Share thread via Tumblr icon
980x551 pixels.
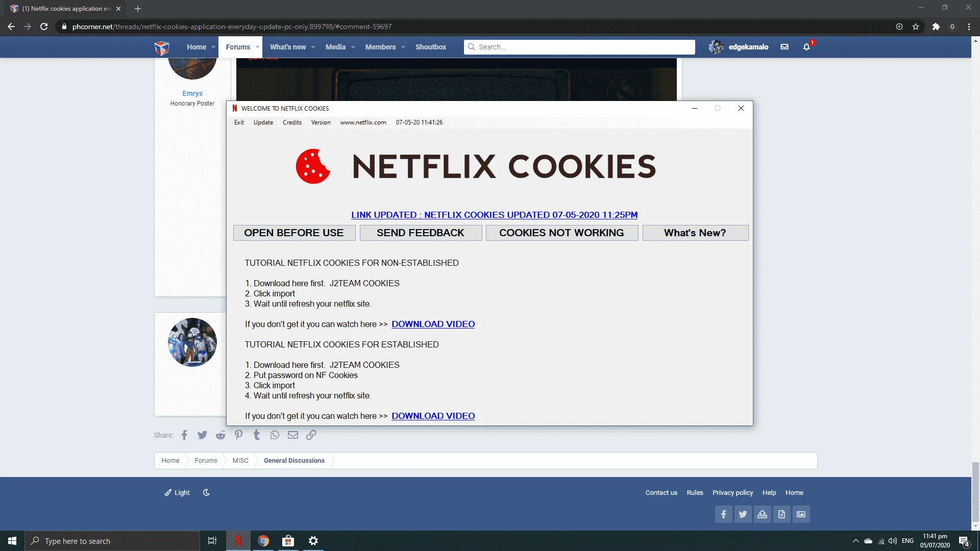point(257,435)
